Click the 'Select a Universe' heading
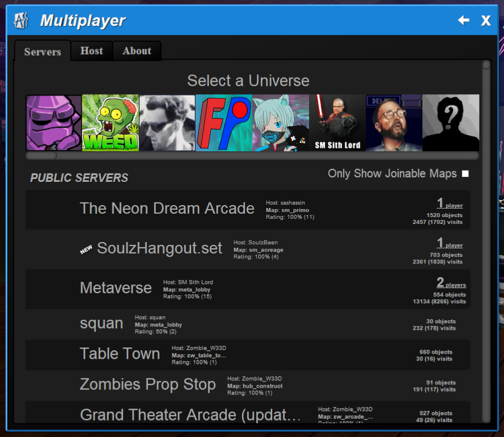Screen dimensions: 504x437 click(x=248, y=80)
